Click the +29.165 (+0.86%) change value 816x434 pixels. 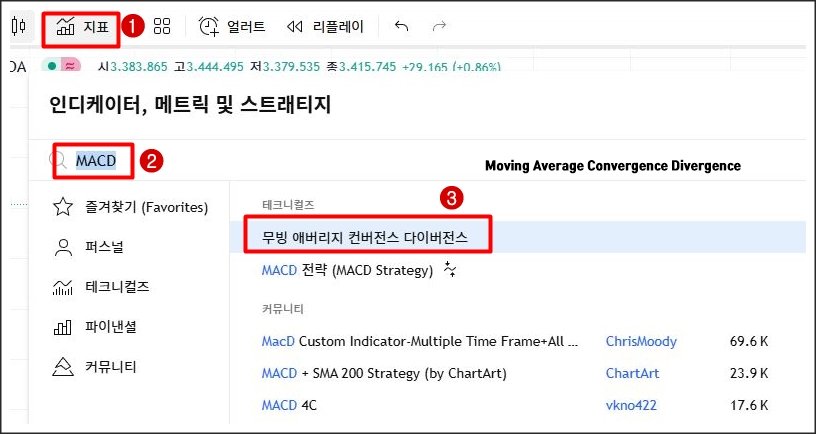click(451, 67)
